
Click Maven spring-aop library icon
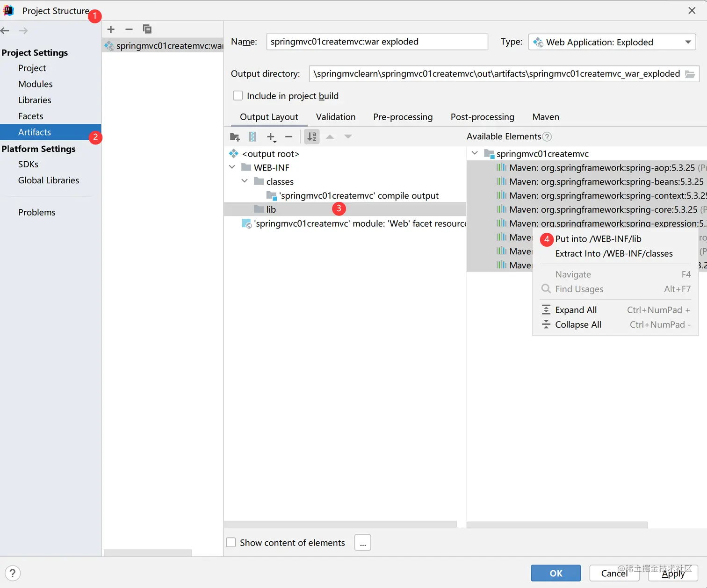tap(501, 167)
